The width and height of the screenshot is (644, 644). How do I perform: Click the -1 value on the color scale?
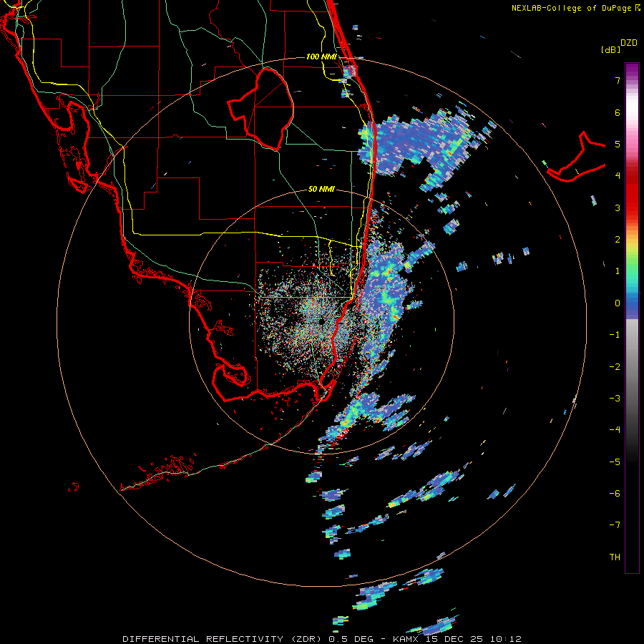click(x=615, y=335)
